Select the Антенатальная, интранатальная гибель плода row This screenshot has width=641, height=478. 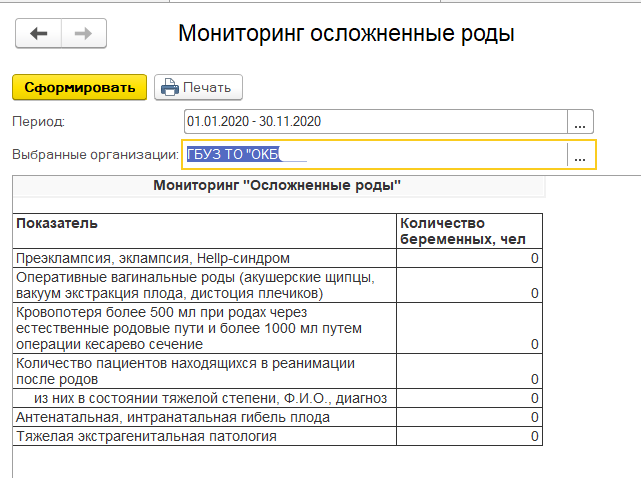click(x=205, y=417)
